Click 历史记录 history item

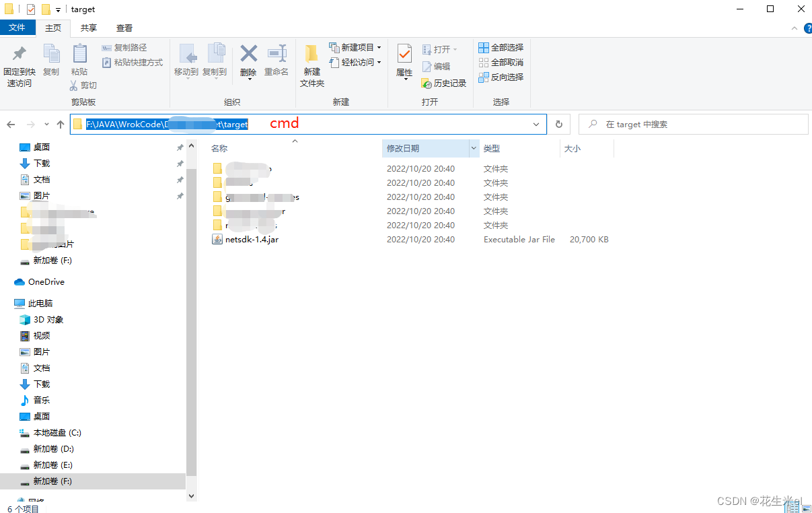[444, 83]
